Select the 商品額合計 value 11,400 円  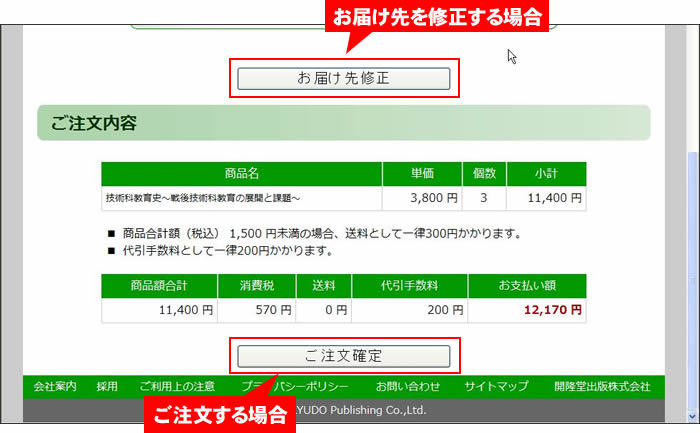(159, 310)
